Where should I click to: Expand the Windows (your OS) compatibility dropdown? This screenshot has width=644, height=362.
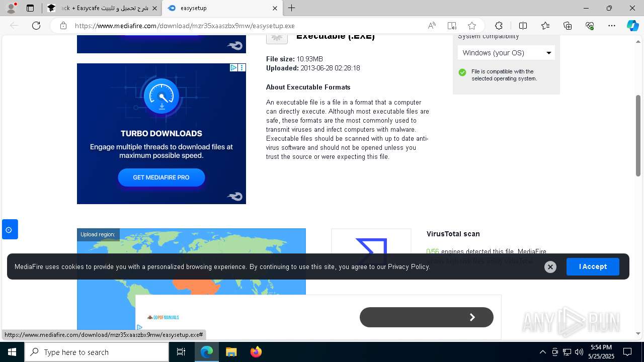[506, 53]
